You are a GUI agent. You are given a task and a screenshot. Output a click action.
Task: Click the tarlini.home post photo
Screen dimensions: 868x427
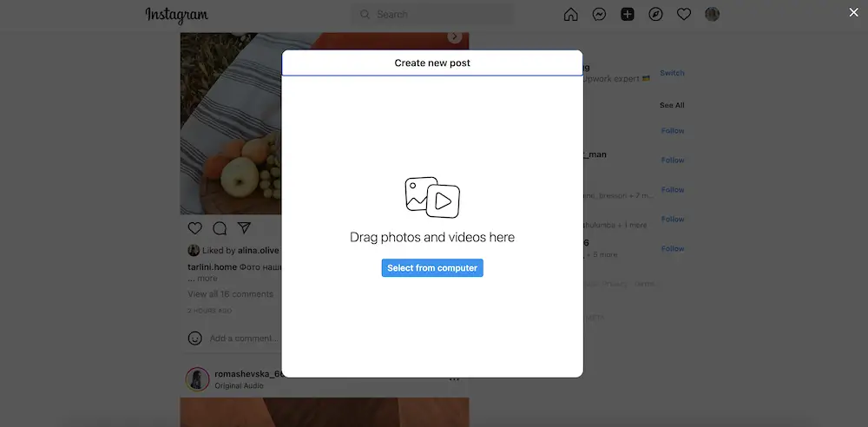pyautogui.click(x=231, y=123)
